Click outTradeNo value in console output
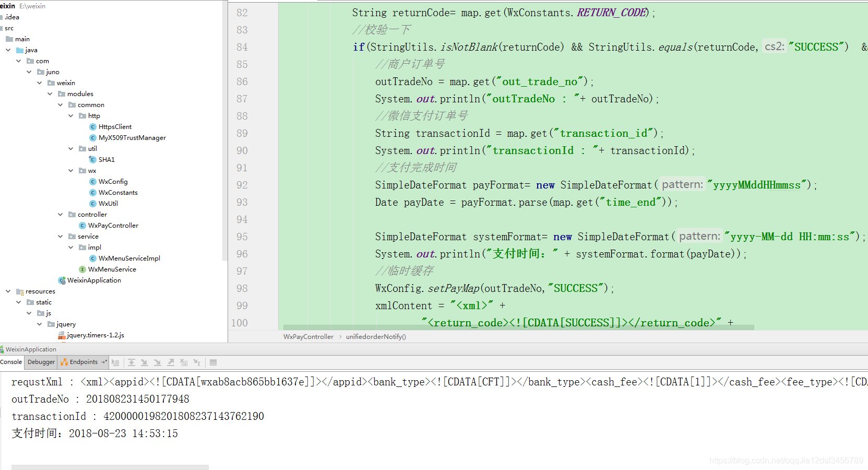Screen dimensions: 868x470 coord(138,399)
